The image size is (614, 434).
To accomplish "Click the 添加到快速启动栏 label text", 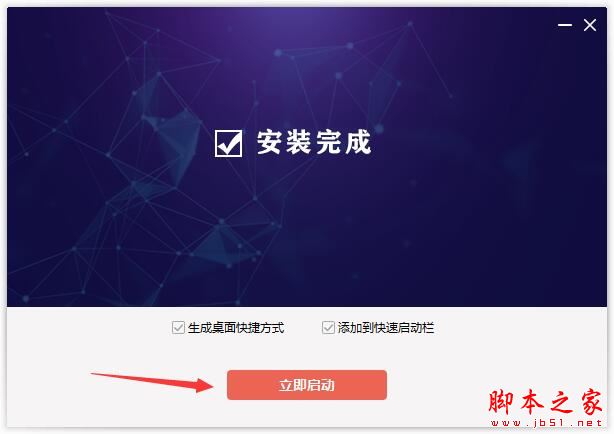I will point(386,328).
